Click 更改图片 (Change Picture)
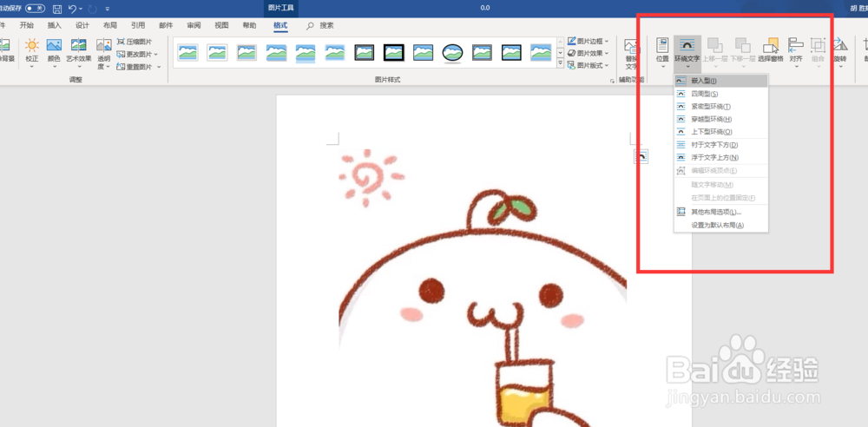 click(x=133, y=55)
